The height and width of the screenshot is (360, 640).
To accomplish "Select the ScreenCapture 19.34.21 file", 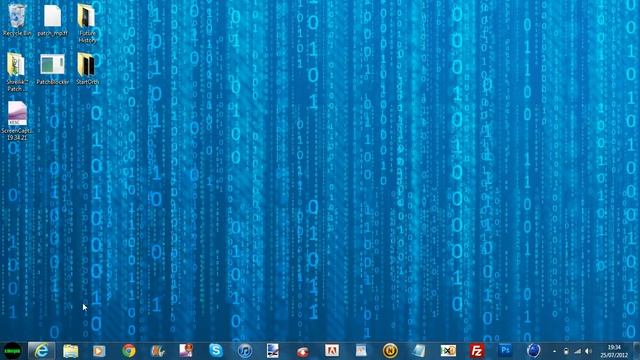I will pyautogui.click(x=17, y=121).
